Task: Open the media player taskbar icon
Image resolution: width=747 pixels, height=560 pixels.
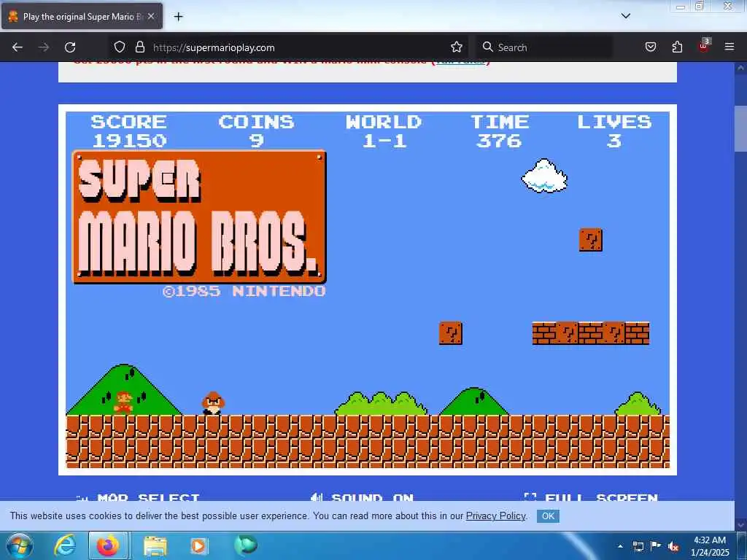Action: coord(198,546)
